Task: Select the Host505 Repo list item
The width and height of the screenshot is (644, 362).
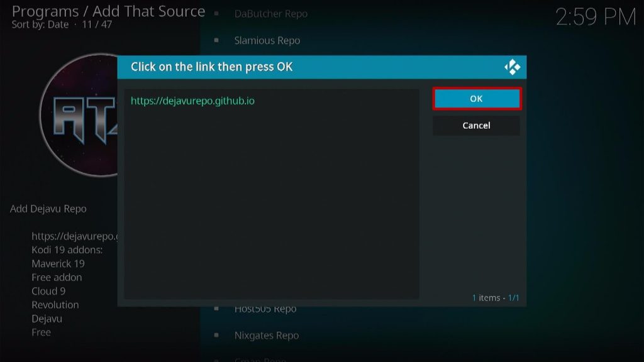Action: point(265,309)
